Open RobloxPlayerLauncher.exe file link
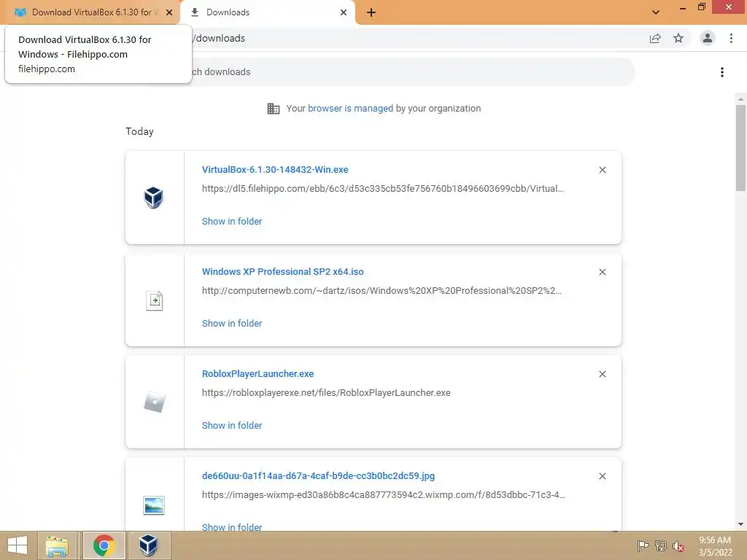The image size is (747, 560). tap(258, 374)
